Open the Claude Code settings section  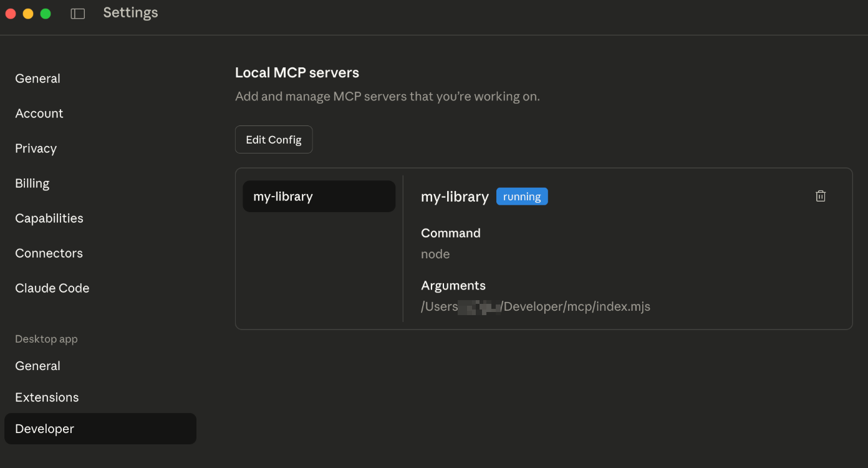pos(52,288)
